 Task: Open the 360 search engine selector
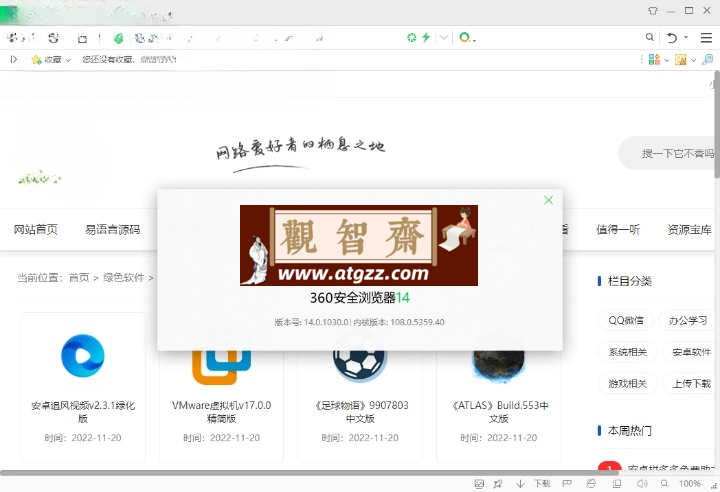click(x=467, y=38)
